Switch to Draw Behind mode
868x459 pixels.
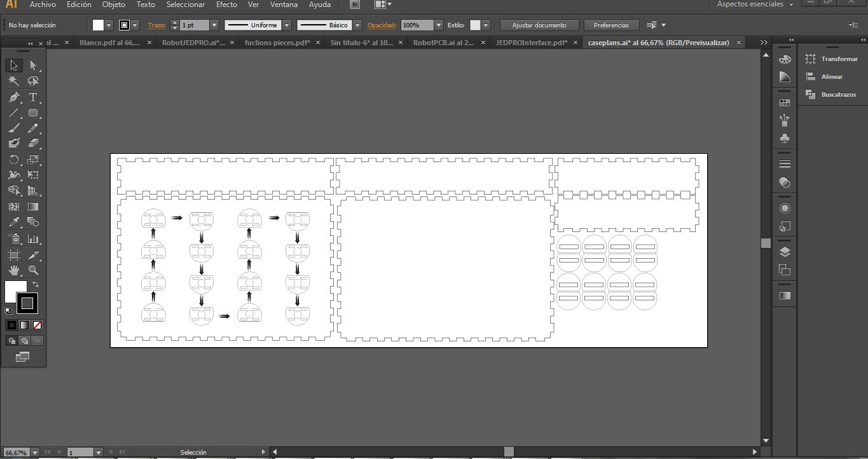24,341
